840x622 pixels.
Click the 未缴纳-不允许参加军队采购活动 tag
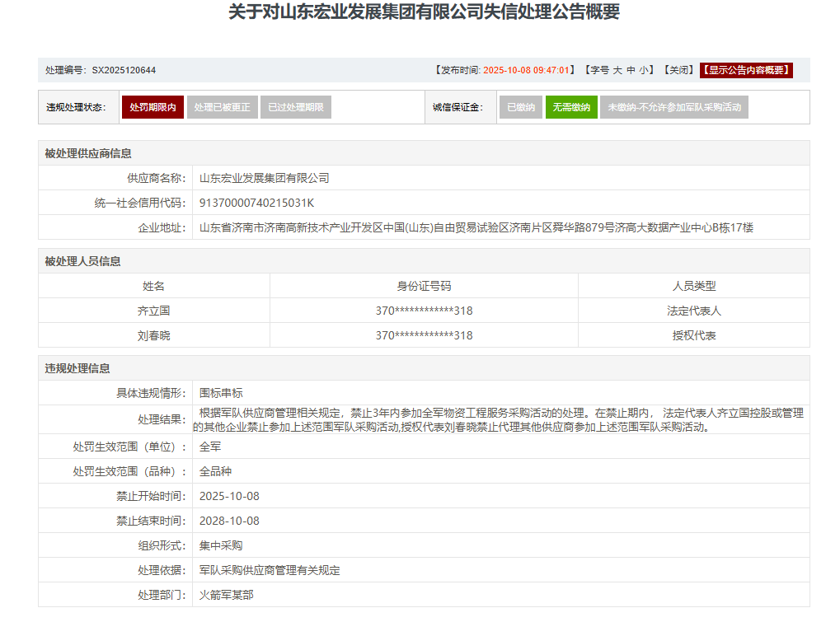[673, 107]
